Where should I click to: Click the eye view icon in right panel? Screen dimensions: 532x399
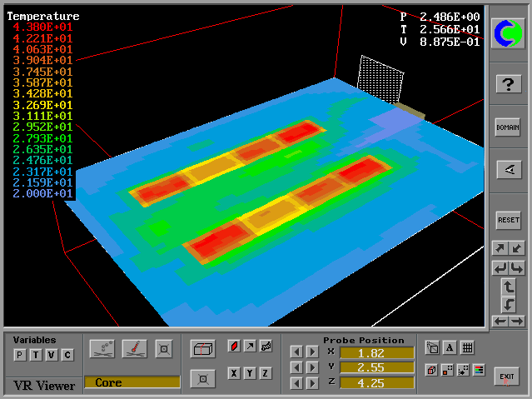tap(508, 169)
